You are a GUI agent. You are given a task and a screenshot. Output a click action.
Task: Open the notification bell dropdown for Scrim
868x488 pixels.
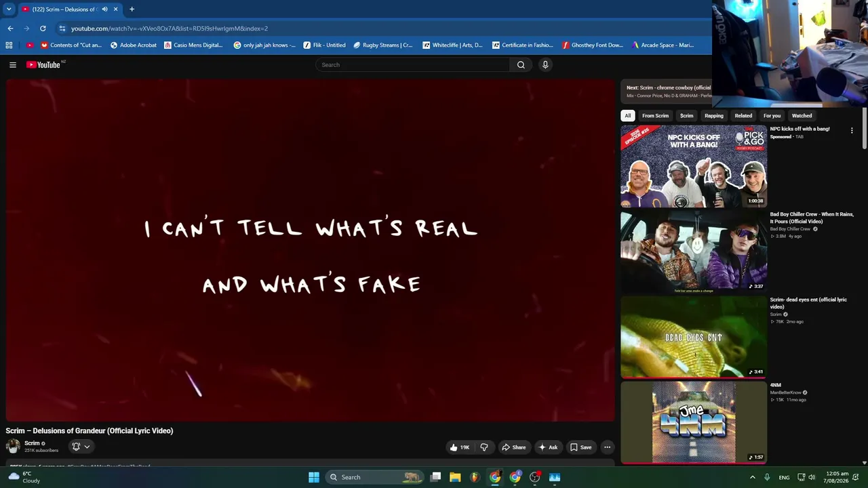[x=81, y=447]
